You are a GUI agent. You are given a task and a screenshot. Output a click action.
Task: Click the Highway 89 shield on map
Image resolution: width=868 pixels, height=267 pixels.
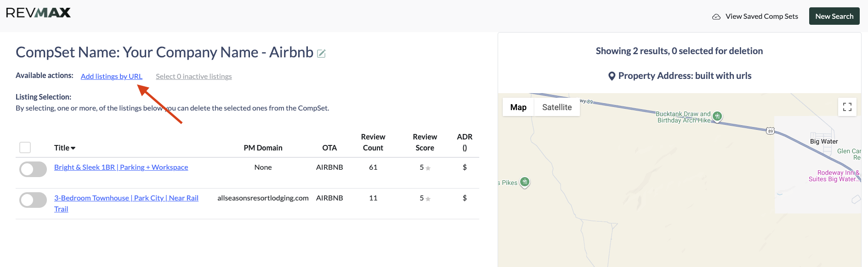point(770,131)
